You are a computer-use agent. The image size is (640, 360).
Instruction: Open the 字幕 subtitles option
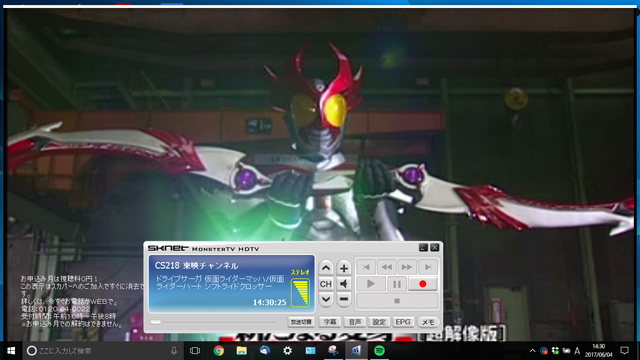330,322
